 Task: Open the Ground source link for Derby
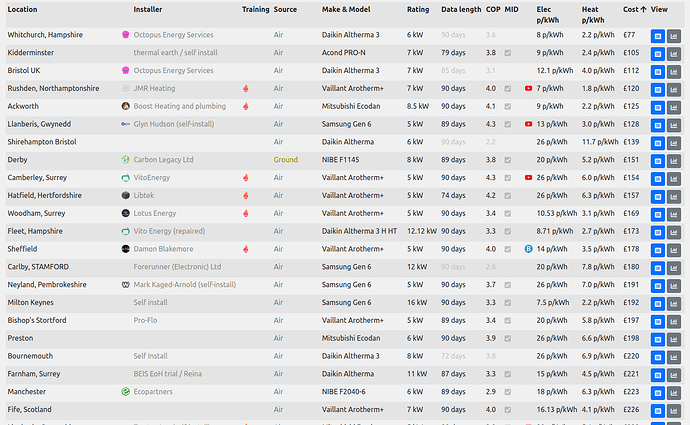[286, 160]
